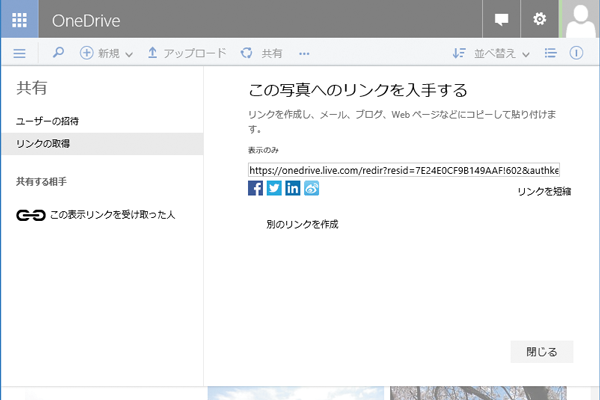
Task: Select リンクの取得 in the sidebar
Action: point(102,144)
